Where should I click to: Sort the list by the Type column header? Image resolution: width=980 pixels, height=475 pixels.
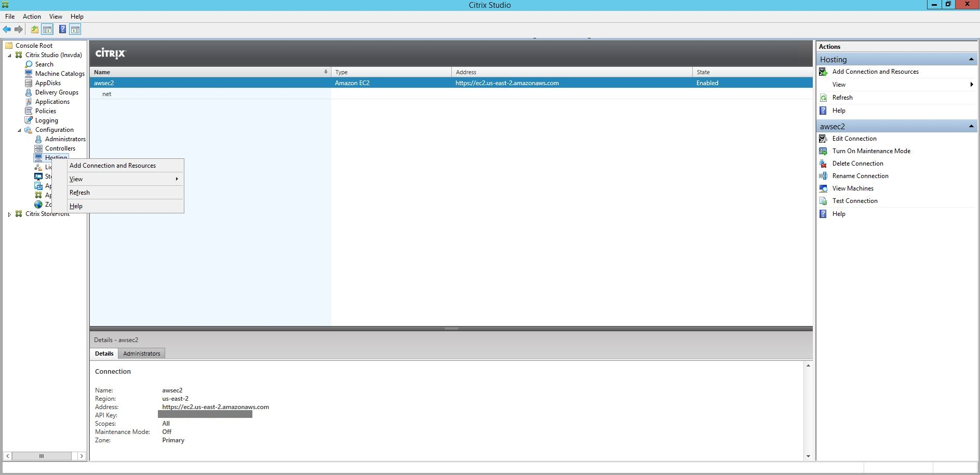[391, 72]
